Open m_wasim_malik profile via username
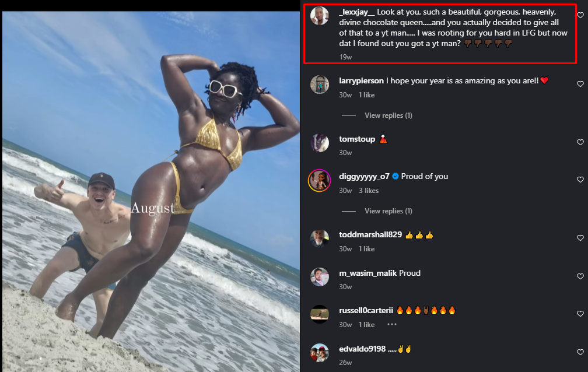This screenshot has height=372, width=588. pos(367,273)
